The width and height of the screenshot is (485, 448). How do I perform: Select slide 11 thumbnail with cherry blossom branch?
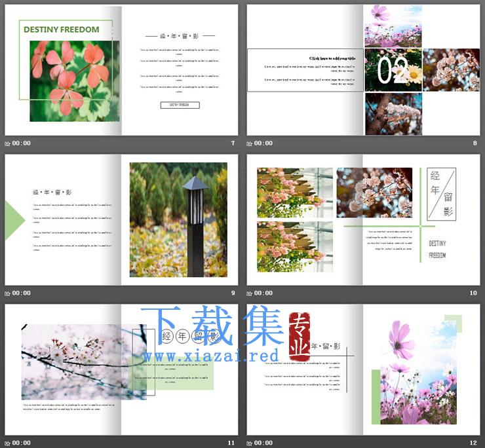pos(121,369)
